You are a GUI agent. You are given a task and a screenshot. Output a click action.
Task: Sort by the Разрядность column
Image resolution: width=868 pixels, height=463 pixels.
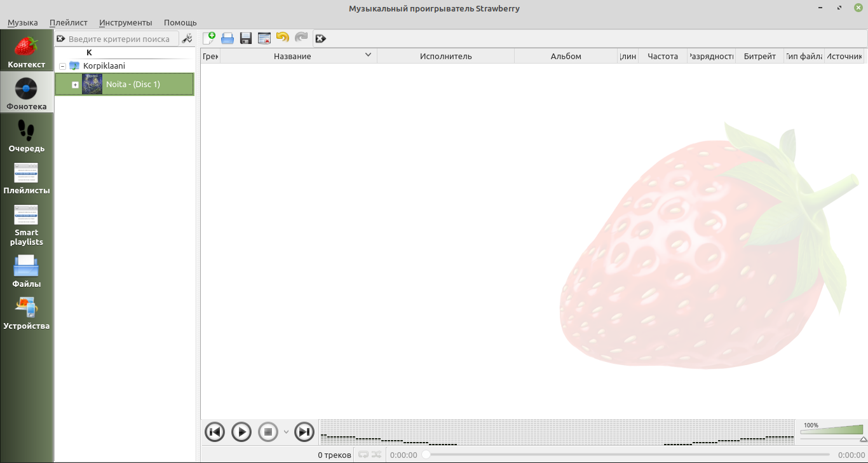pyautogui.click(x=711, y=56)
